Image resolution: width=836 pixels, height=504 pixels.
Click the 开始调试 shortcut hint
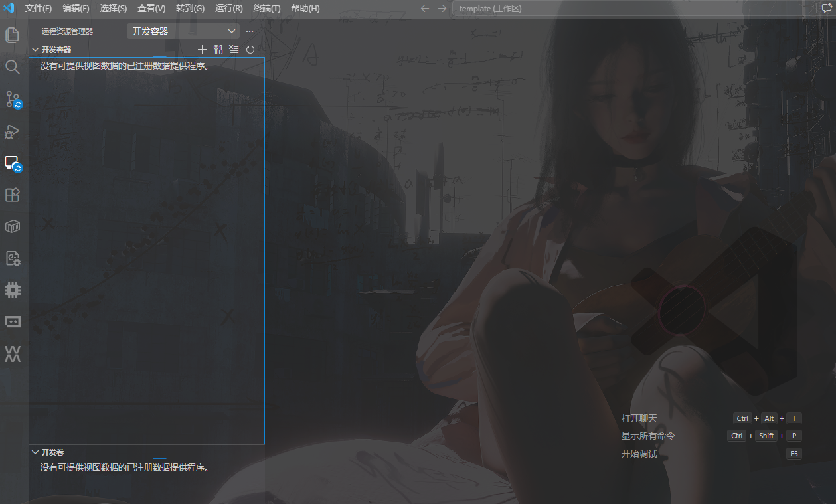(639, 454)
